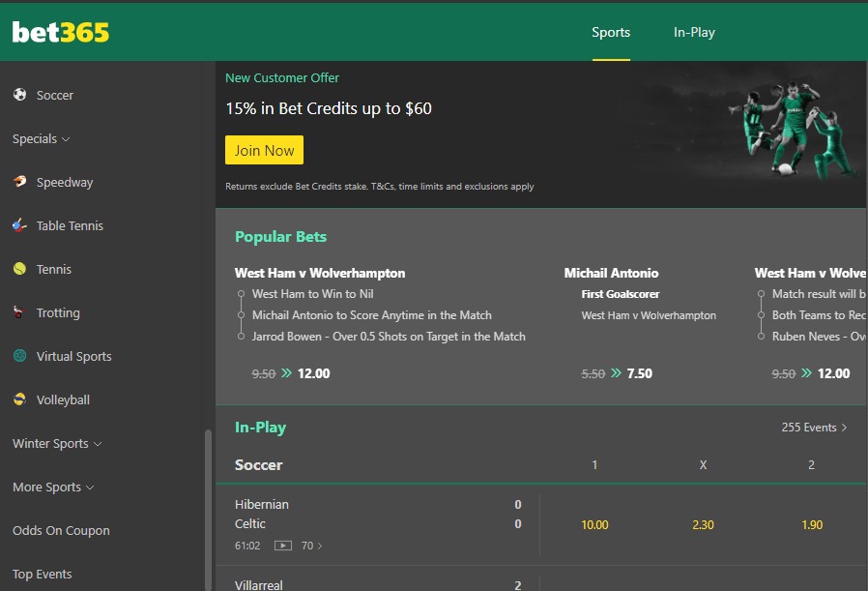Open Table Tennis via its paddle icon
Image resolution: width=868 pixels, height=591 pixels.
(x=19, y=225)
